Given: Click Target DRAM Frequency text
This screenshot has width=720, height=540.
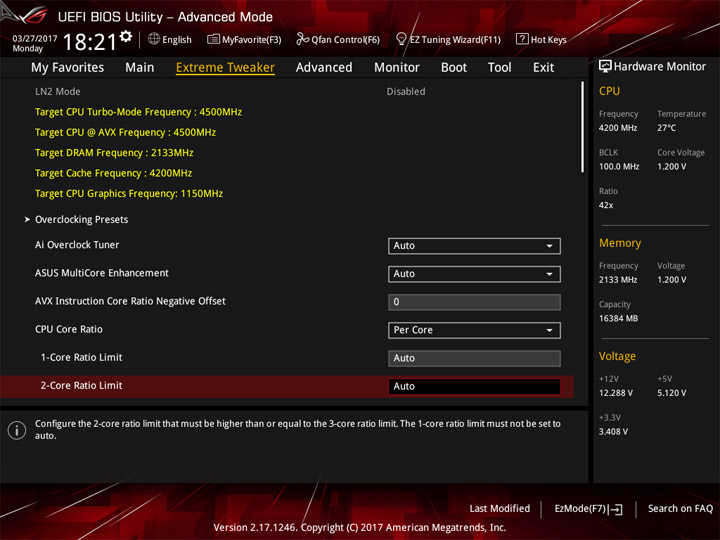Looking at the screenshot, I should point(114,153).
